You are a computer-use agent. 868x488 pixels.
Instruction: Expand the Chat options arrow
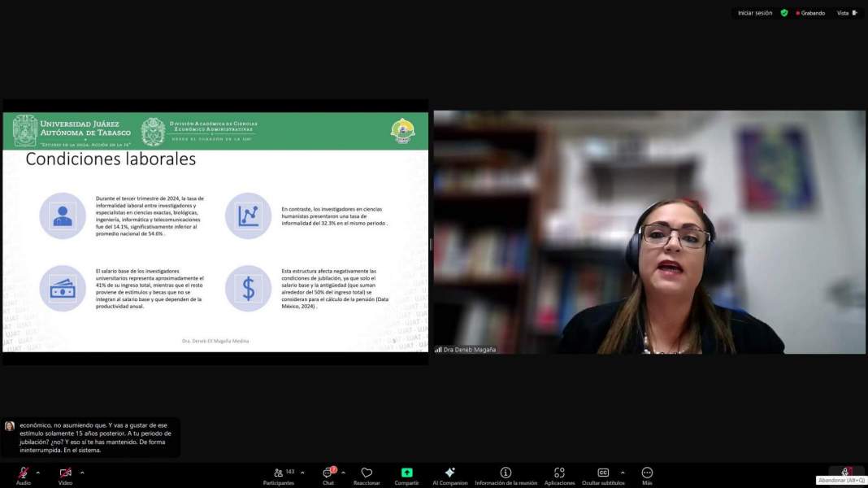[341, 470]
